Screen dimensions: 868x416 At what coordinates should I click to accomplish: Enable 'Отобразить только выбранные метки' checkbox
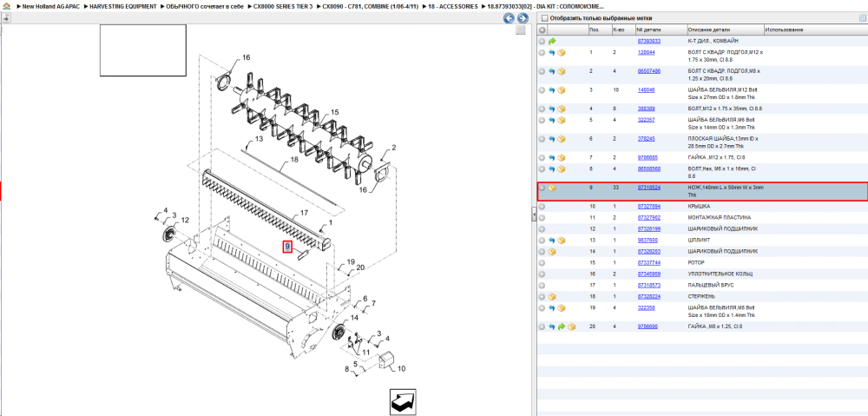coord(545,18)
